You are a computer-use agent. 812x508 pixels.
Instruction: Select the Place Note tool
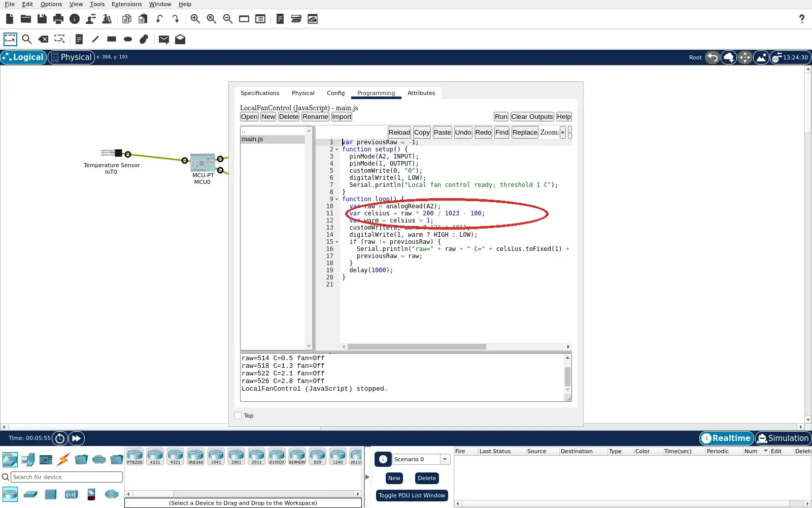(79, 39)
